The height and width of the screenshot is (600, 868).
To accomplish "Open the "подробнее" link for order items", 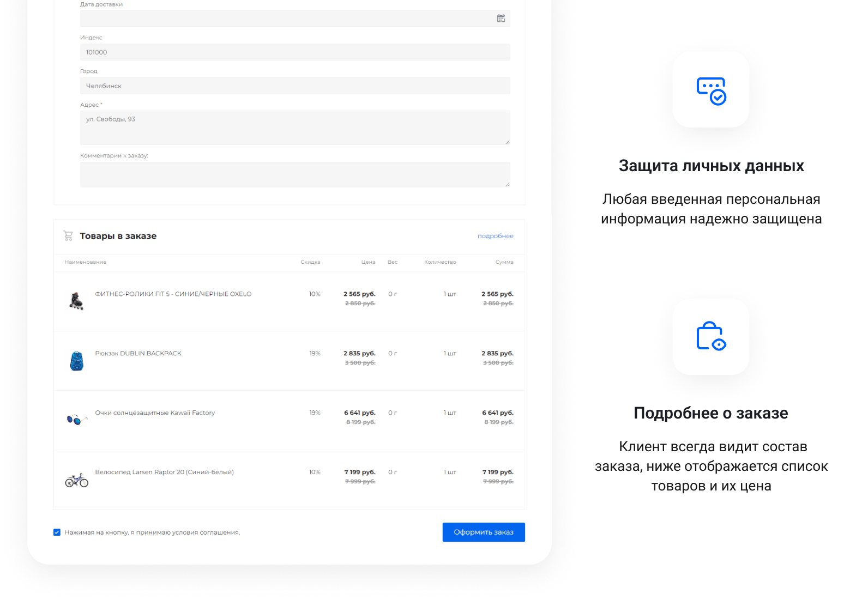I will click(x=495, y=236).
